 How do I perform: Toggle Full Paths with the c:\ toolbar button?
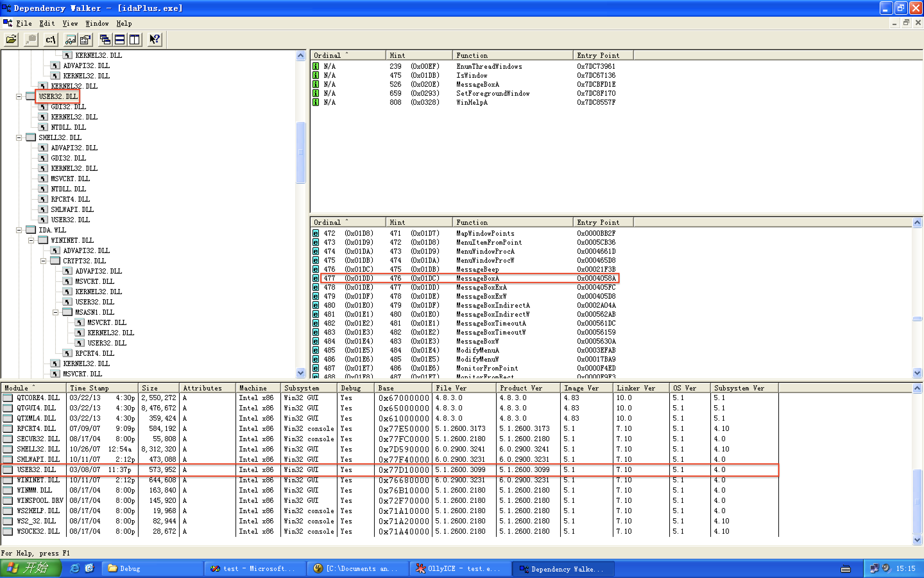pos(50,39)
